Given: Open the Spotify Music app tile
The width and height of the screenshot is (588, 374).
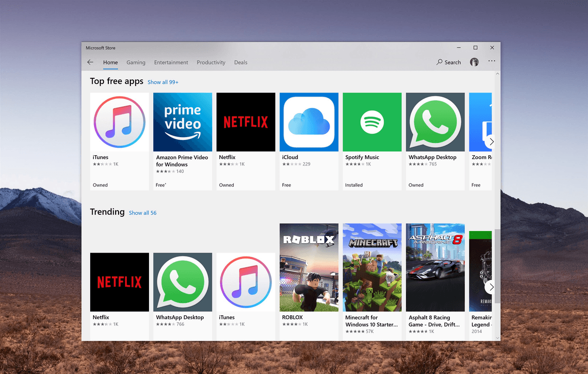Looking at the screenshot, I should pyautogui.click(x=372, y=122).
